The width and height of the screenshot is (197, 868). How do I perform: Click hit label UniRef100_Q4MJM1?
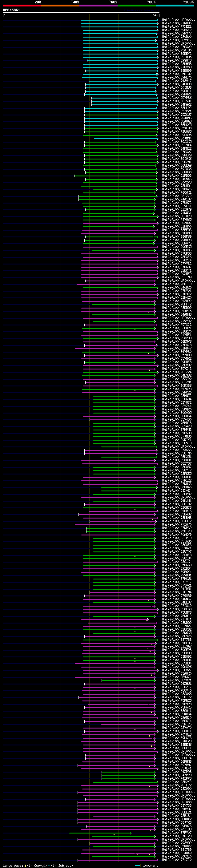[x=177, y=501]
